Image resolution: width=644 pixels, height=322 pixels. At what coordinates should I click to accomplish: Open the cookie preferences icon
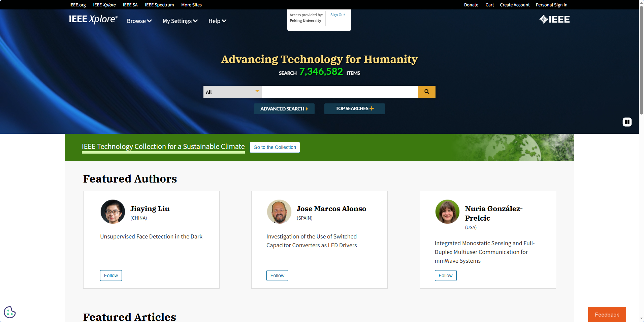click(x=9, y=312)
